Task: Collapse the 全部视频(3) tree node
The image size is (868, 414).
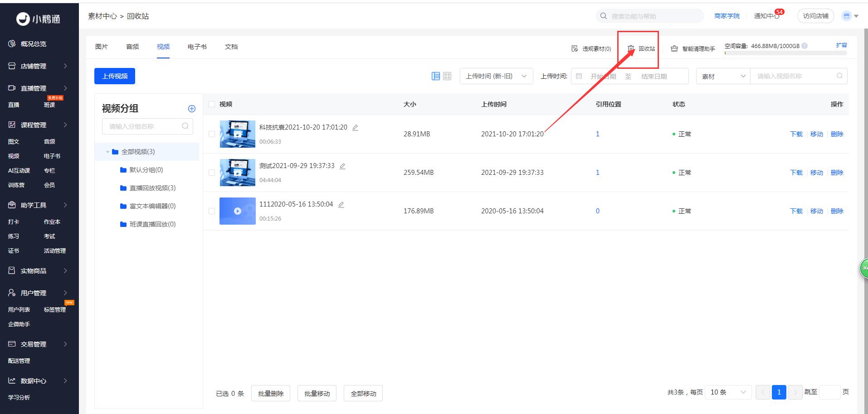Action: (107, 152)
